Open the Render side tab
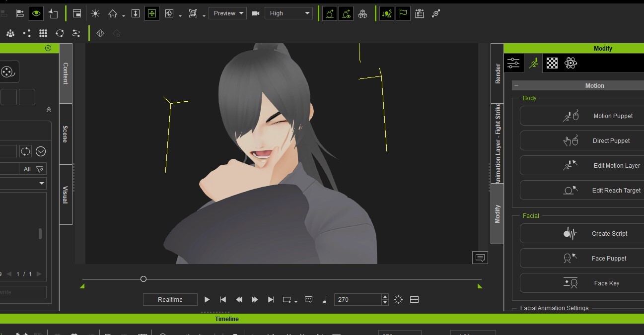The image size is (644, 335). (498, 73)
